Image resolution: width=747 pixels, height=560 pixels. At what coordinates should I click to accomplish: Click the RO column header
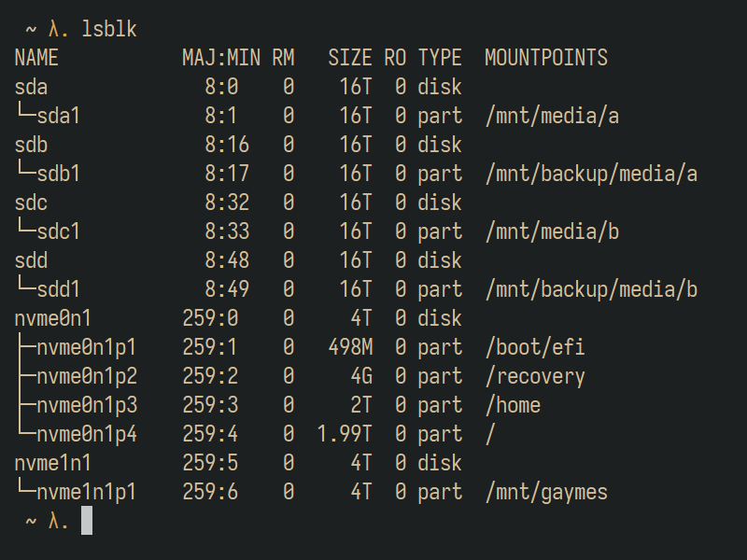point(395,58)
